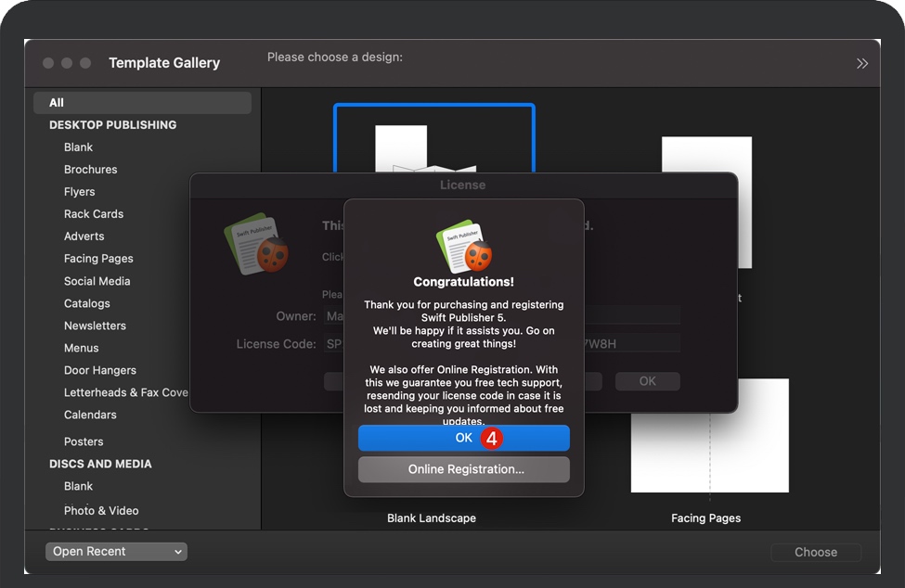905x588 pixels.
Task: Click the Template Gallery window title
Action: click(164, 63)
